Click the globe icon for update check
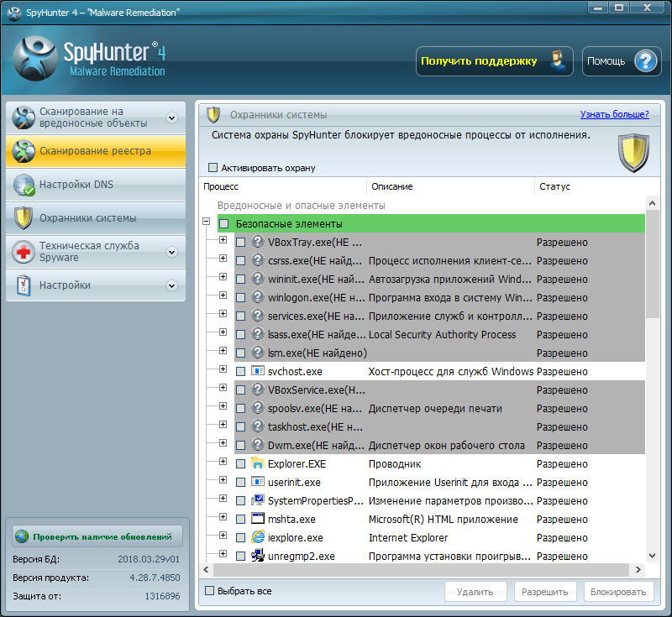The image size is (672, 617). tap(22, 536)
